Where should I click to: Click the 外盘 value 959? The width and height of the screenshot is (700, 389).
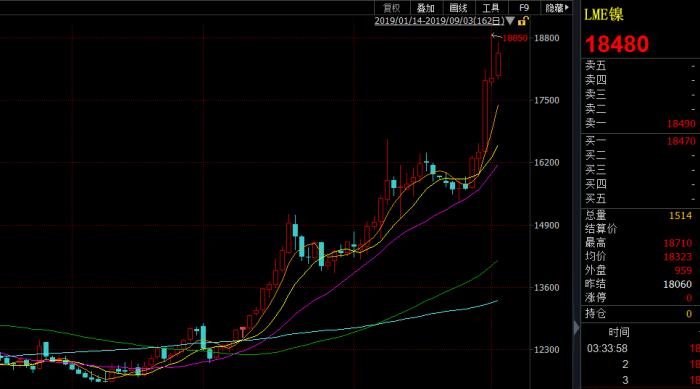click(x=683, y=271)
